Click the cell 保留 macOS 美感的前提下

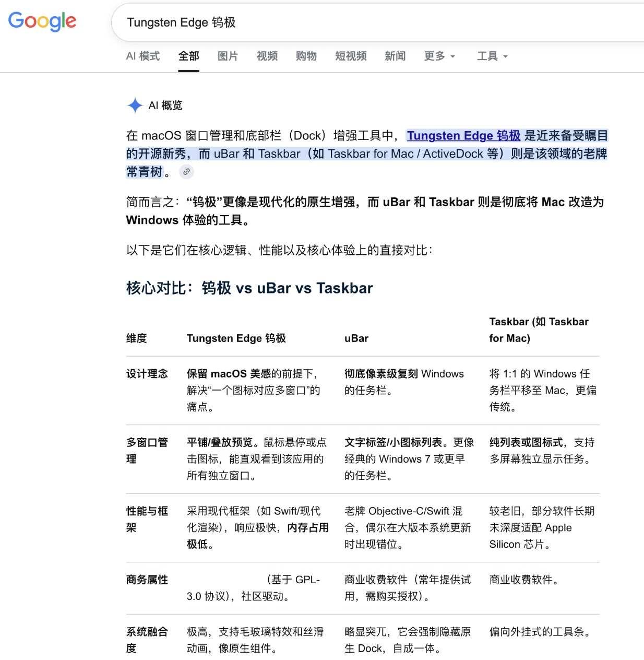[x=254, y=390]
